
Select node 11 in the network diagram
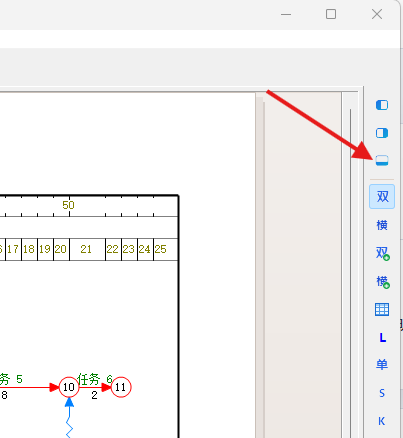coord(121,387)
